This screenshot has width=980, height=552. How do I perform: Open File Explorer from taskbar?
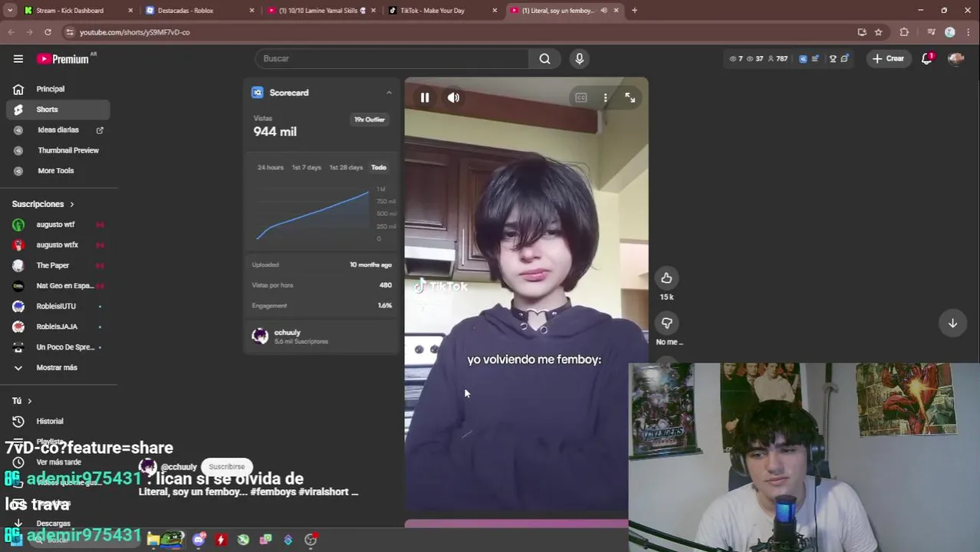tap(153, 540)
